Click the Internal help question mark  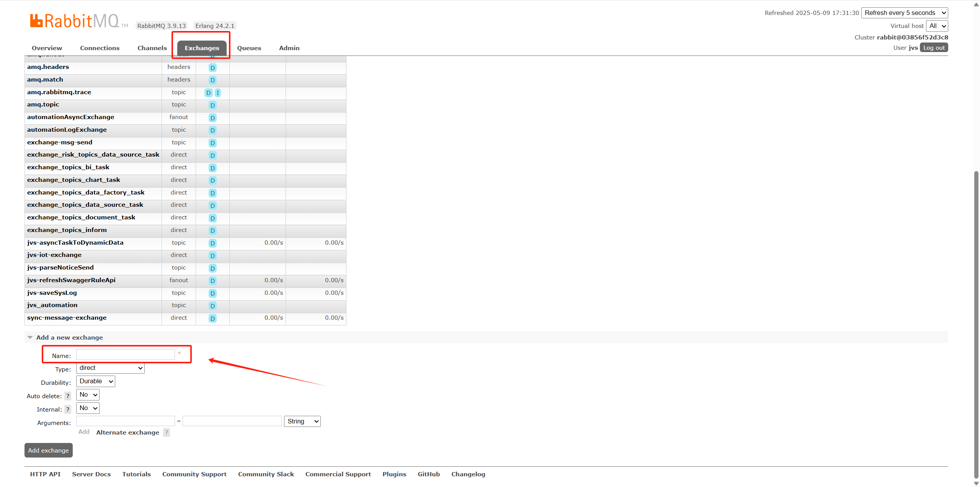pyautogui.click(x=68, y=410)
